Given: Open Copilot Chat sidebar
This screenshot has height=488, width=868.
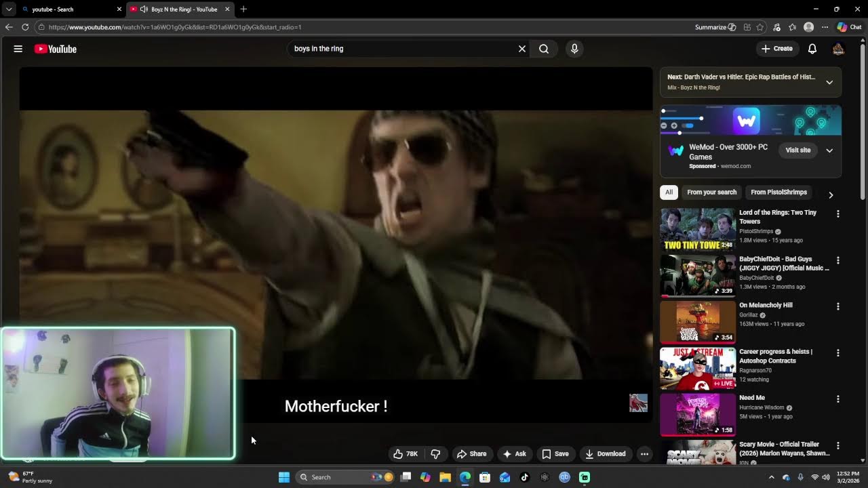Looking at the screenshot, I should pyautogui.click(x=849, y=27).
